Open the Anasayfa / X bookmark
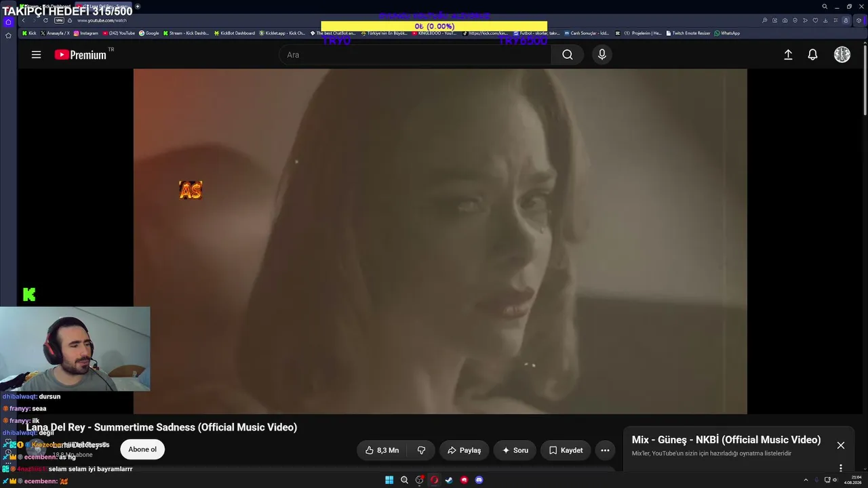868x488 pixels. point(55,33)
